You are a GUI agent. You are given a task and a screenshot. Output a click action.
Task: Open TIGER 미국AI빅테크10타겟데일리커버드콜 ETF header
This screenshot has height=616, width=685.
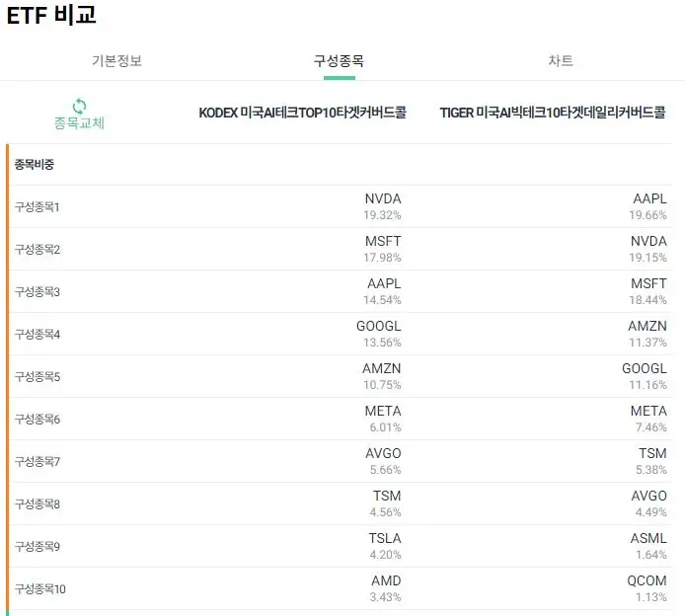point(553,113)
